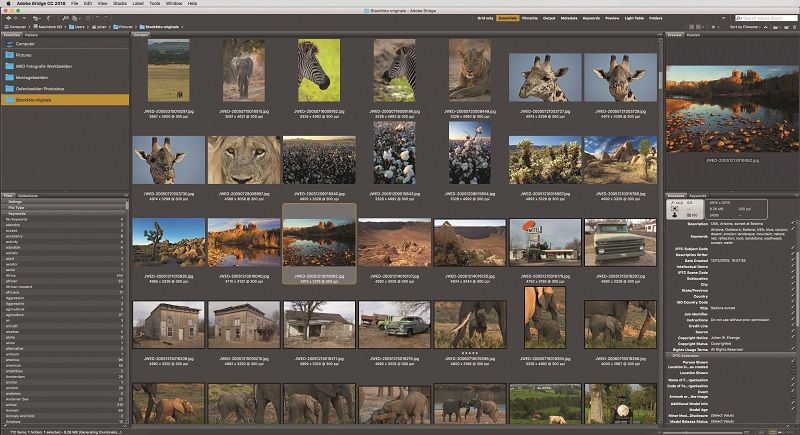Open the Reveal recent file dropdown
This screenshot has width=800, height=435.
pos(36,18)
